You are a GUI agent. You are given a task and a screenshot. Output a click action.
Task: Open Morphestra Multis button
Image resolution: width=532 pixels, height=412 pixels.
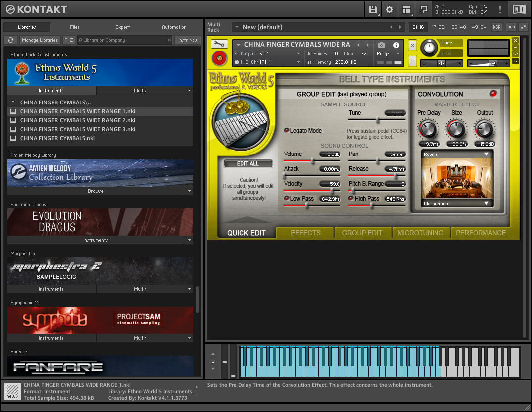140,289
